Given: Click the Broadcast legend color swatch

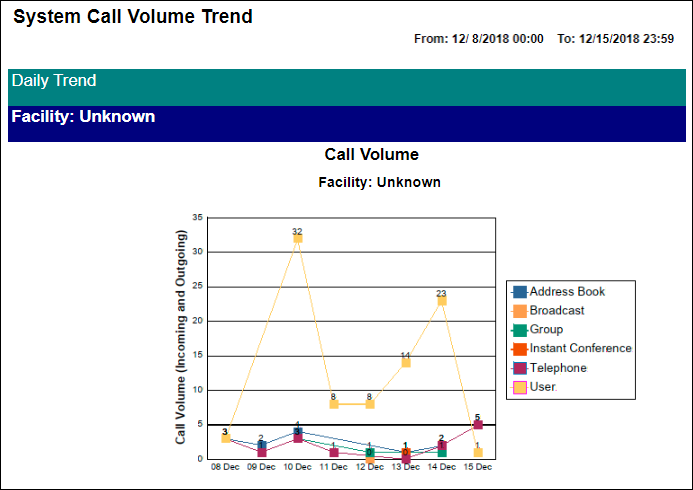Looking at the screenshot, I should click(x=520, y=311).
